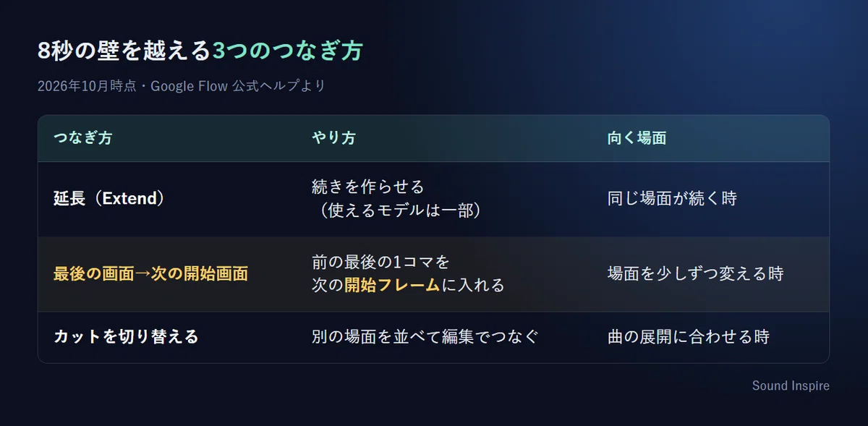Click the 続きを作らせる description cell
This screenshot has width=868, height=426.
(367, 187)
